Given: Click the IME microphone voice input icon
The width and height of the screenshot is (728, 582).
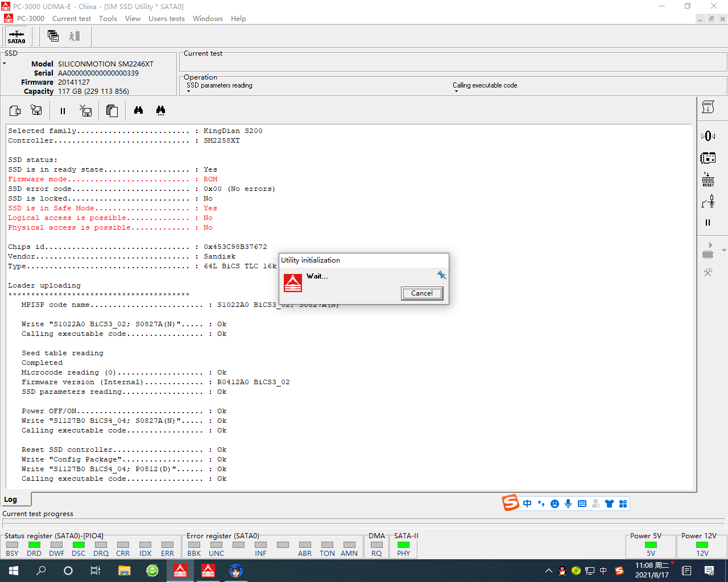Looking at the screenshot, I should (568, 504).
